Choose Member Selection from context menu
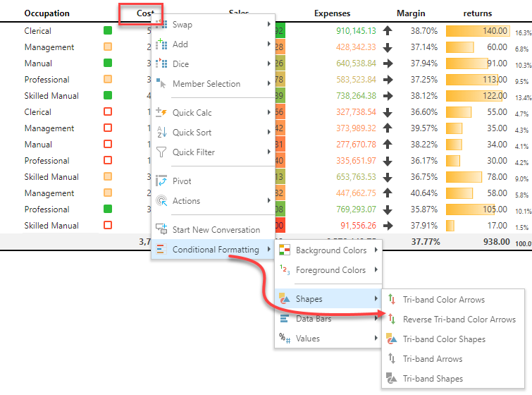The height and width of the screenshot is (395, 532). point(213,83)
